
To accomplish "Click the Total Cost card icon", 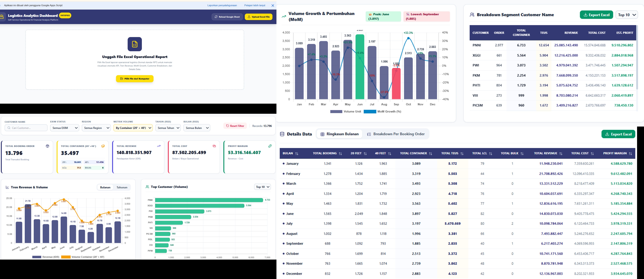I will 214,146.
